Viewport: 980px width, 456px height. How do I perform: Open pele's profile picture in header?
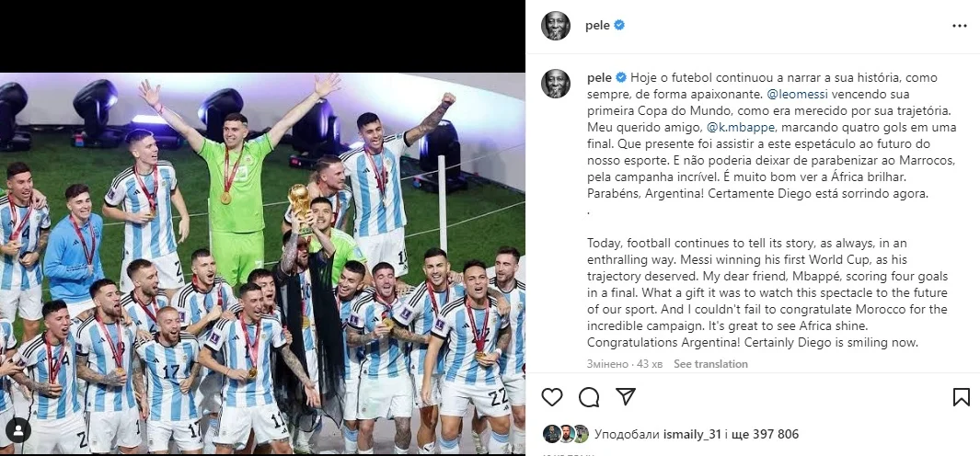coord(556,26)
